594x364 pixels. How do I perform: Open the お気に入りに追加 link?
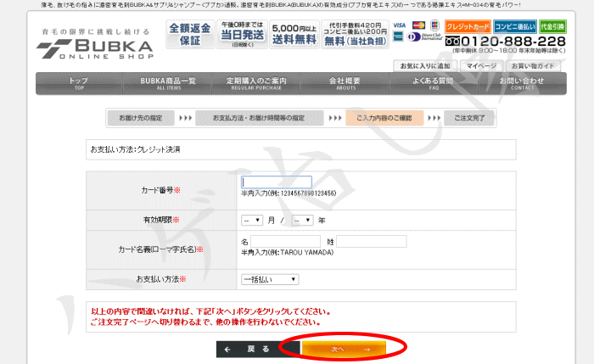[425, 66]
